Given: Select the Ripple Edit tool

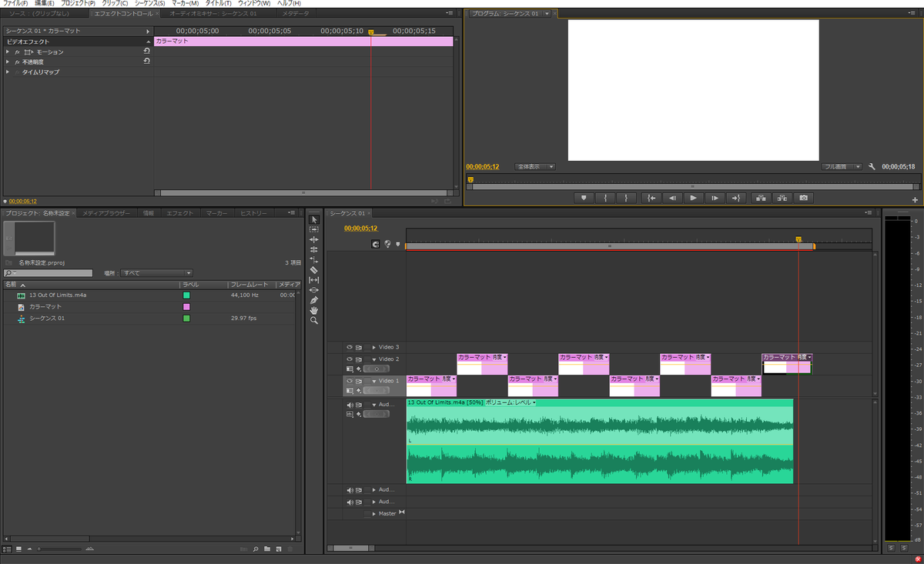Looking at the screenshot, I should coord(314,239).
